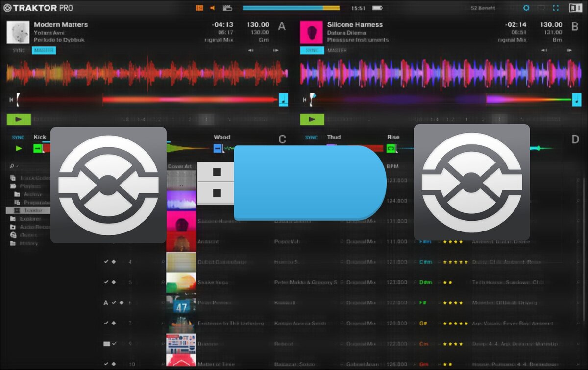588x370 pixels.
Task: Play Deck A with the green play button
Action: [x=19, y=119]
